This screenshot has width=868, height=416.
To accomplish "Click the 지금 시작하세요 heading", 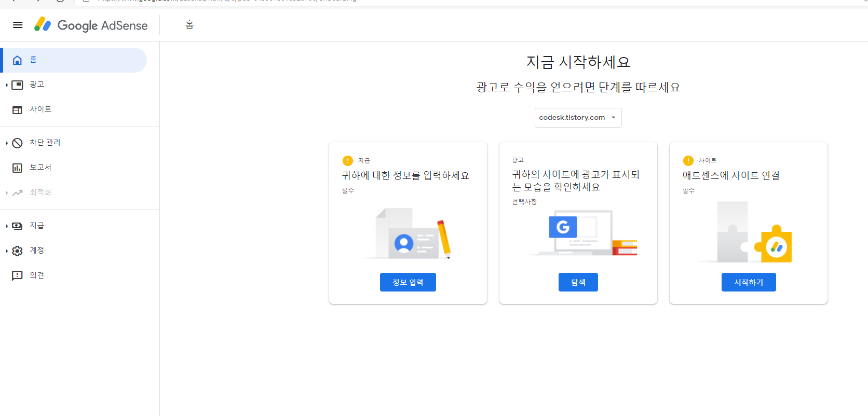I will [x=578, y=62].
